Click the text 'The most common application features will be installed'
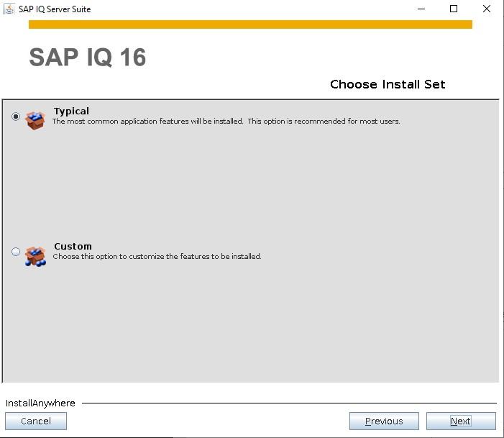The height and width of the screenshot is (438, 504). pyautogui.click(x=148, y=122)
